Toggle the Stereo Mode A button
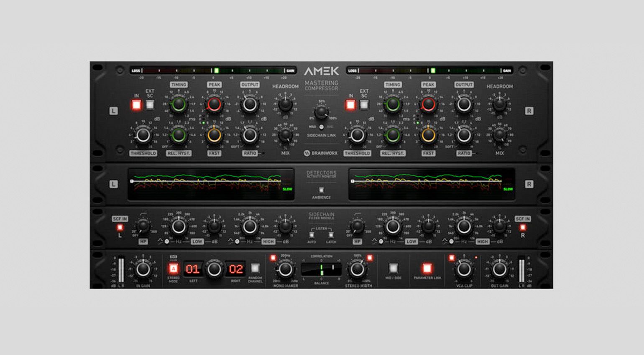The image size is (644, 355). [x=173, y=269]
